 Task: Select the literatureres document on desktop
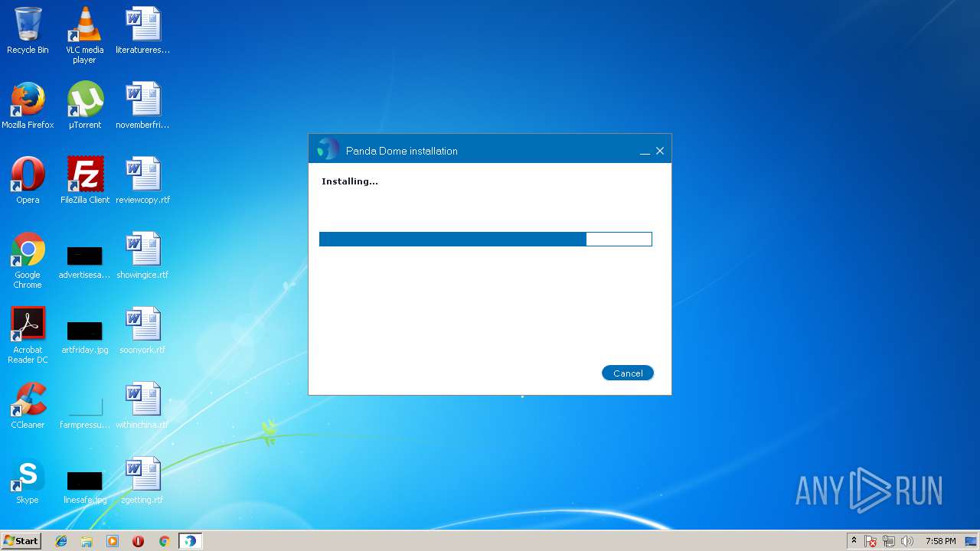(142, 31)
